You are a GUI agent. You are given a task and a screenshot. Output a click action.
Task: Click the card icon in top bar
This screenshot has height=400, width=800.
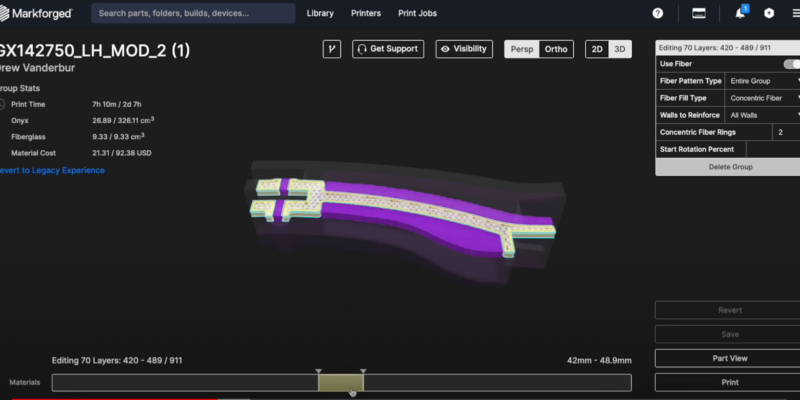699,13
